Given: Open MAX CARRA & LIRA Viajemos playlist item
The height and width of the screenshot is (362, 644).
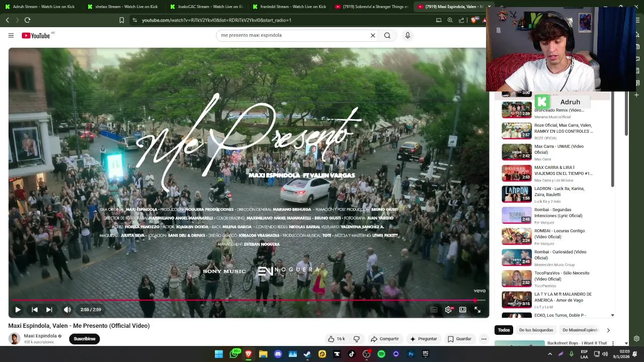Looking at the screenshot, I should (548, 173).
